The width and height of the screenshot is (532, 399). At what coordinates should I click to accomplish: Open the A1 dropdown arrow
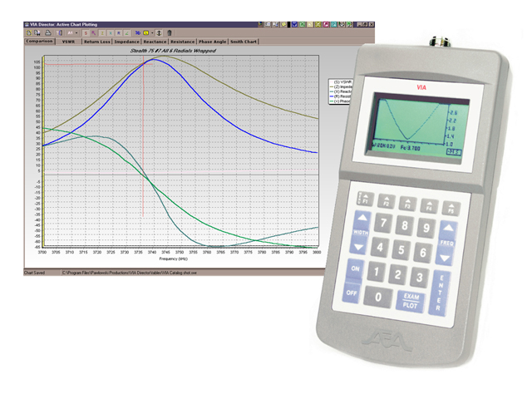point(76,33)
